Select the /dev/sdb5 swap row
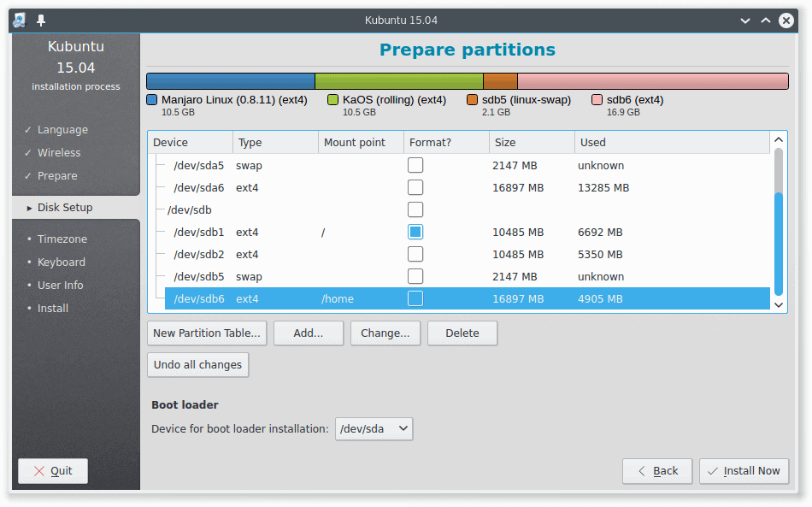This screenshot has height=507, width=812. pos(467,276)
